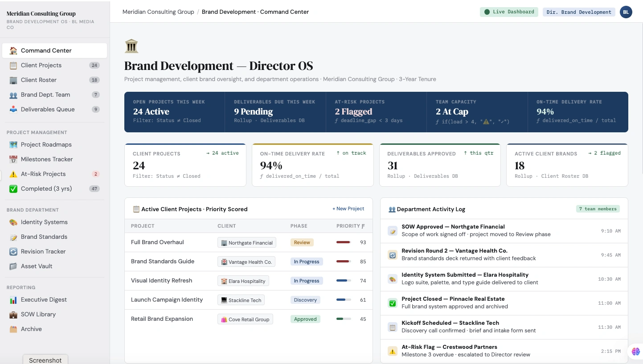The width and height of the screenshot is (643, 364).
Task: Click the 'Brand Standards Guide' project name
Action: [x=163, y=262]
